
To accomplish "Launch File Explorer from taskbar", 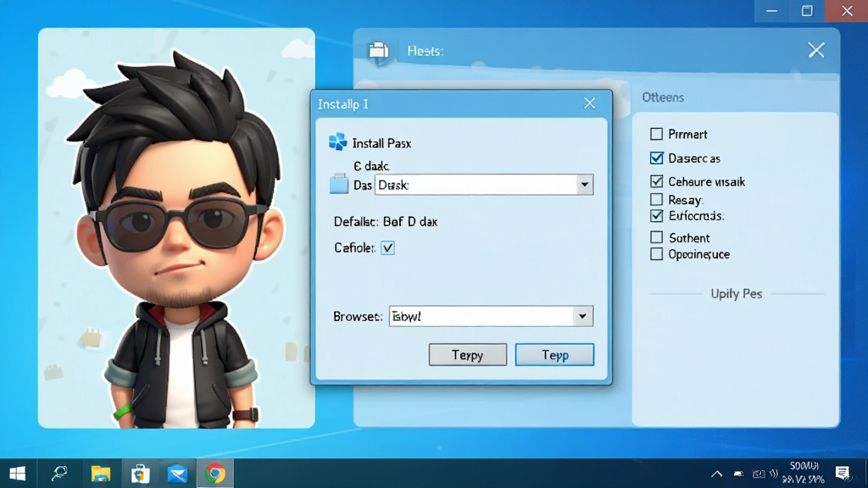I will coord(101,474).
